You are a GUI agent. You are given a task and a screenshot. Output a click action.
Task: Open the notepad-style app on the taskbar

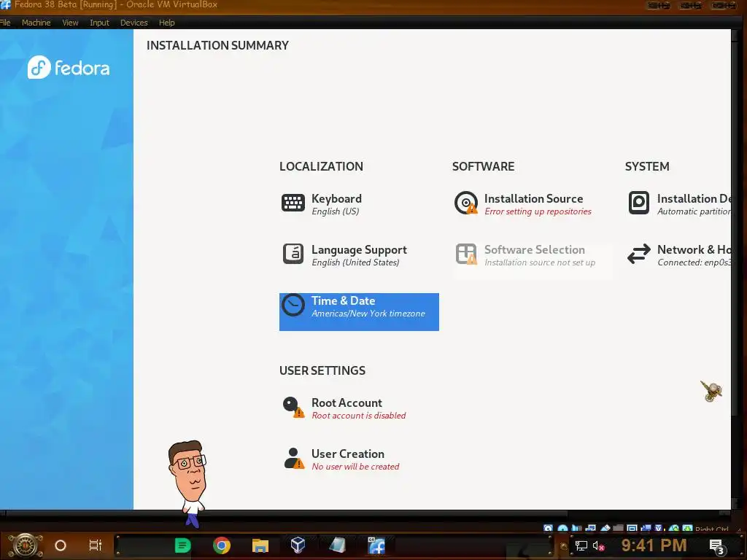[x=337, y=545]
